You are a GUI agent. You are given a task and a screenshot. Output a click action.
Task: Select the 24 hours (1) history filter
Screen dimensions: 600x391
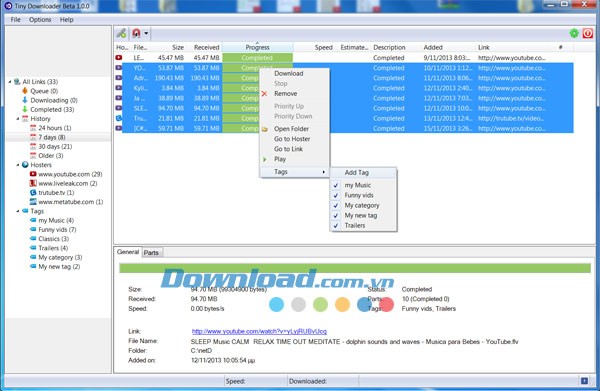[55, 128]
